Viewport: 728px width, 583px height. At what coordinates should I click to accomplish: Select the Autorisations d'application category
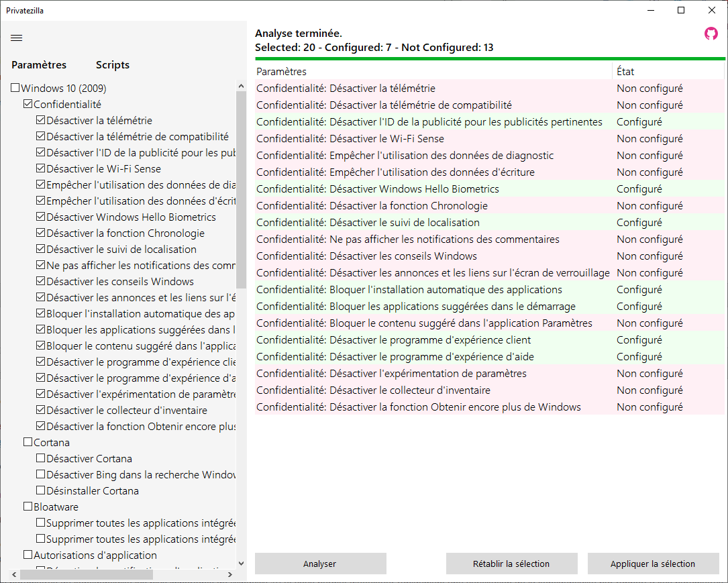pos(95,555)
